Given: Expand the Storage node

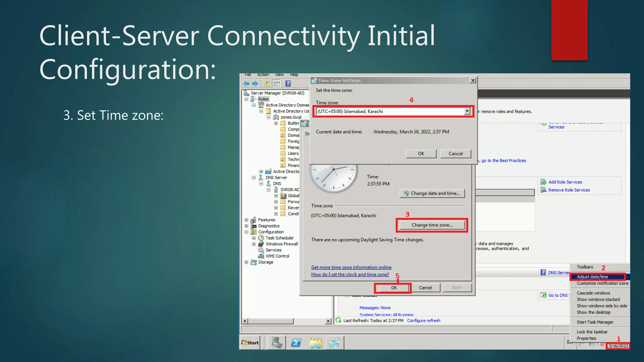Looking at the screenshot, I should click(247, 262).
